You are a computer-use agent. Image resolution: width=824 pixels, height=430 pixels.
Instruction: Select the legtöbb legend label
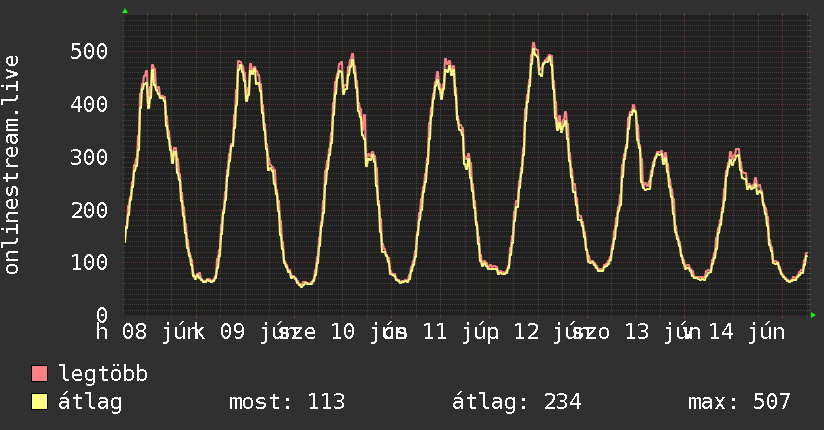click(x=103, y=374)
